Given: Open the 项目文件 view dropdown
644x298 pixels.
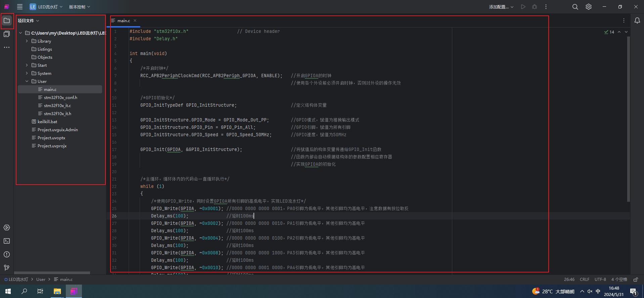Looking at the screenshot, I should pos(29,21).
